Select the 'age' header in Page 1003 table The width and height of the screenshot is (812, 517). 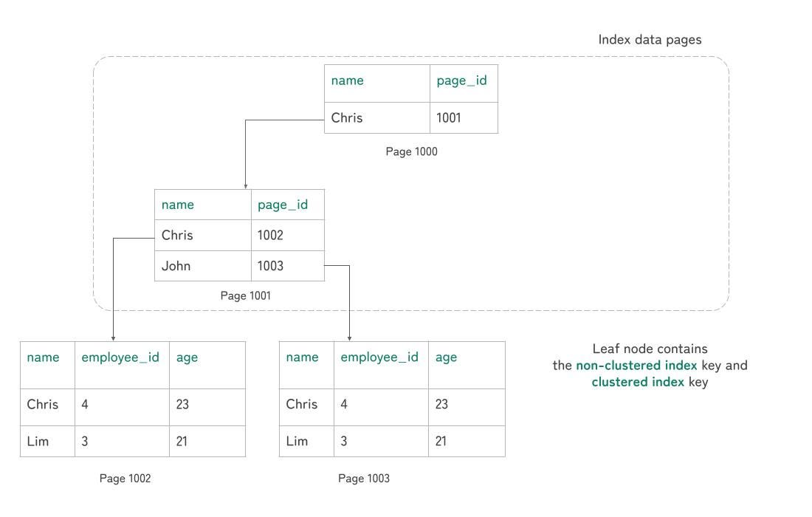pos(467,365)
